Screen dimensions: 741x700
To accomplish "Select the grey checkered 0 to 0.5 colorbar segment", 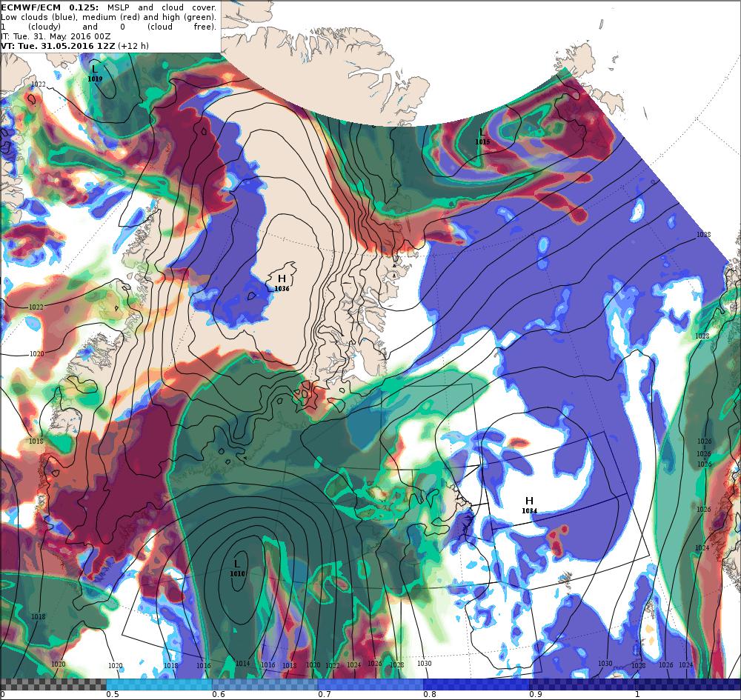I will tap(53, 684).
